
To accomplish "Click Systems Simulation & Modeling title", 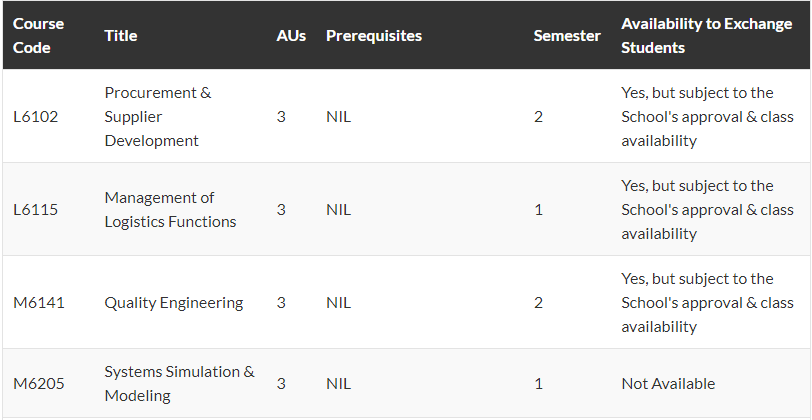I will 180,384.
